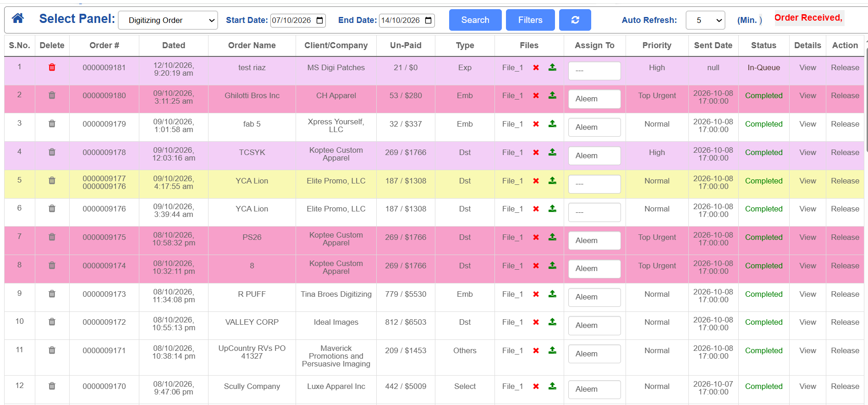View details of order 0000009172
The image size is (868, 405).
pos(808,322)
